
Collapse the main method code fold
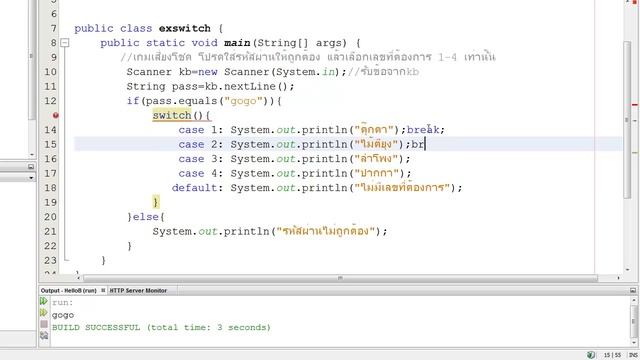coord(64,42)
